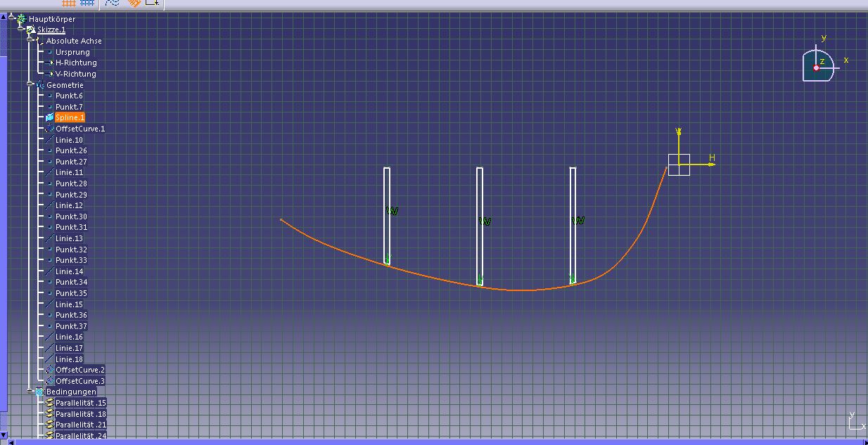Click the axis triad in bottom corner
The image size is (868, 445).
pyautogui.click(x=856, y=420)
